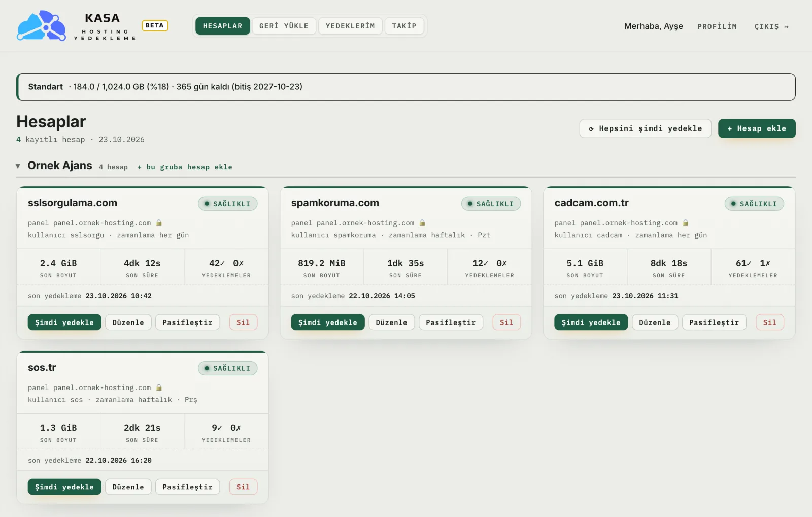The image size is (812, 517).
Task: Click Pasifleştir on sslsorgulama.com card
Action: (x=187, y=322)
